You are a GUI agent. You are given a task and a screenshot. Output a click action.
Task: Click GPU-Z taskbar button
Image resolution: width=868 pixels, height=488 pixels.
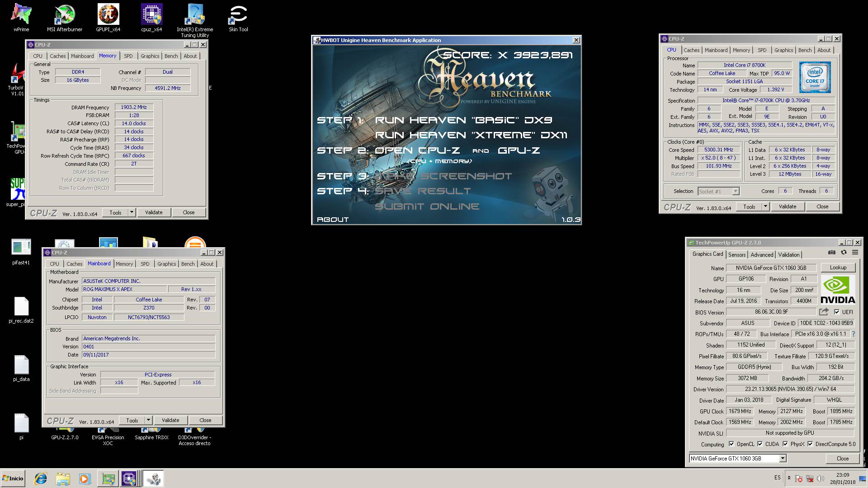coord(108,479)
